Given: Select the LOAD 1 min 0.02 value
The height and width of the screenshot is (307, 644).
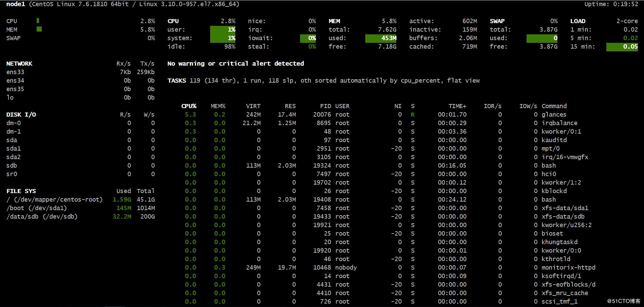Looking at the screenshot, I should coord(630,30).
